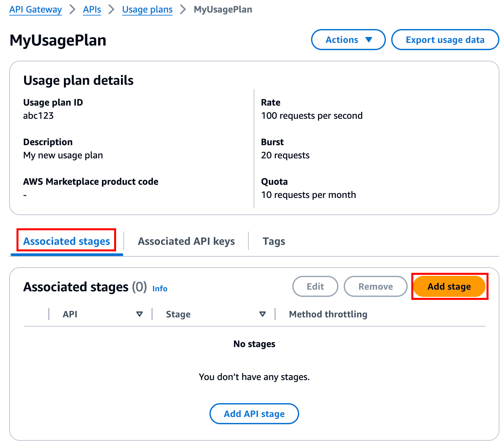Click the Edit button for stages
This screenshot has height=448, width=504.
point(315,286)
